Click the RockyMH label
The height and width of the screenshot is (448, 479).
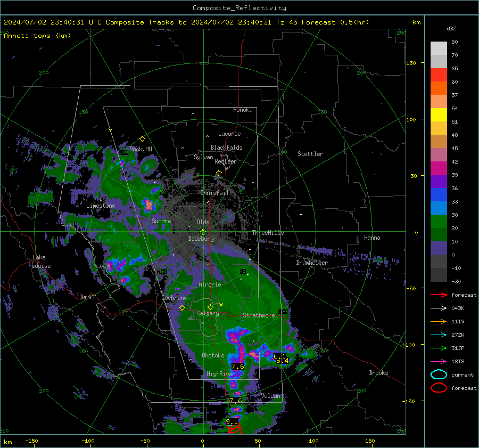(141, 149)
